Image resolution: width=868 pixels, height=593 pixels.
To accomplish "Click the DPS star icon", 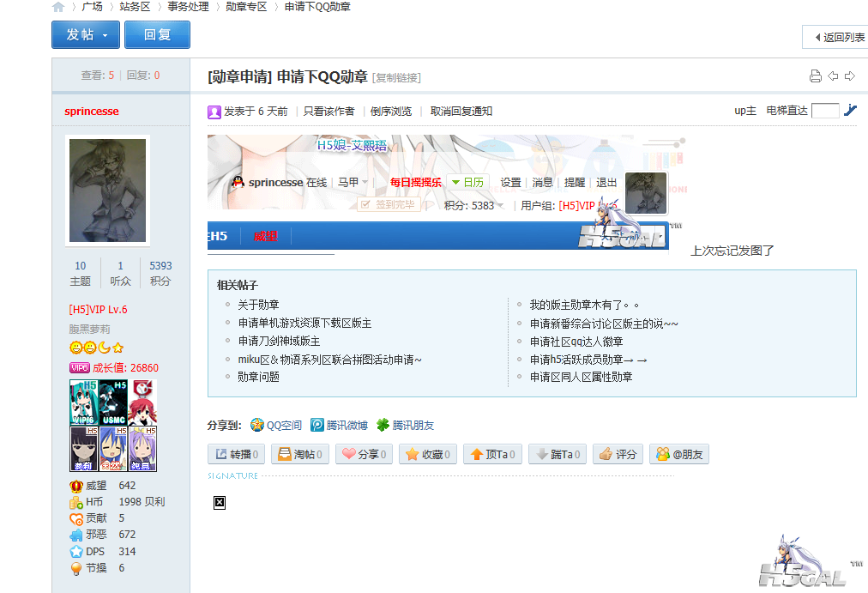I will point(75,552).
